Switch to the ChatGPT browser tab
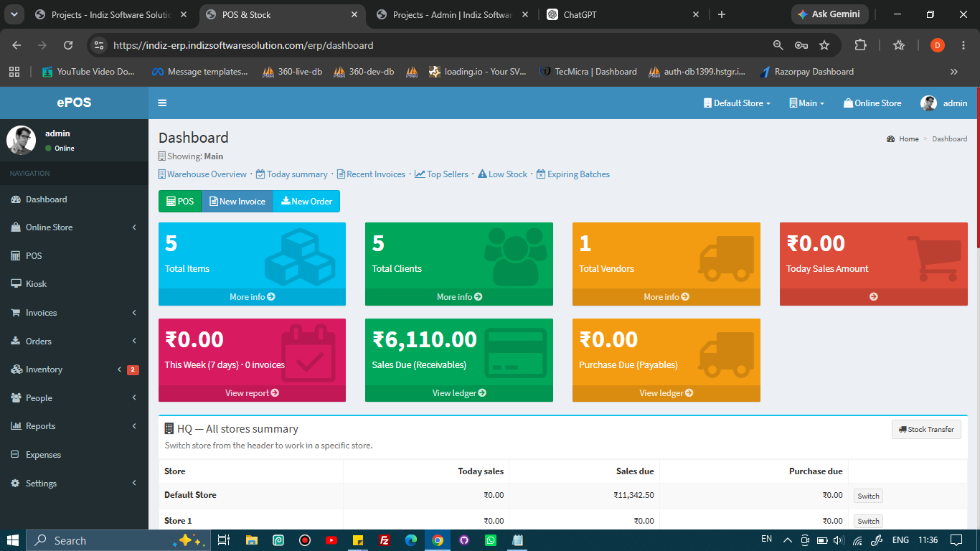Screen dimensions: 980x551 623,14
